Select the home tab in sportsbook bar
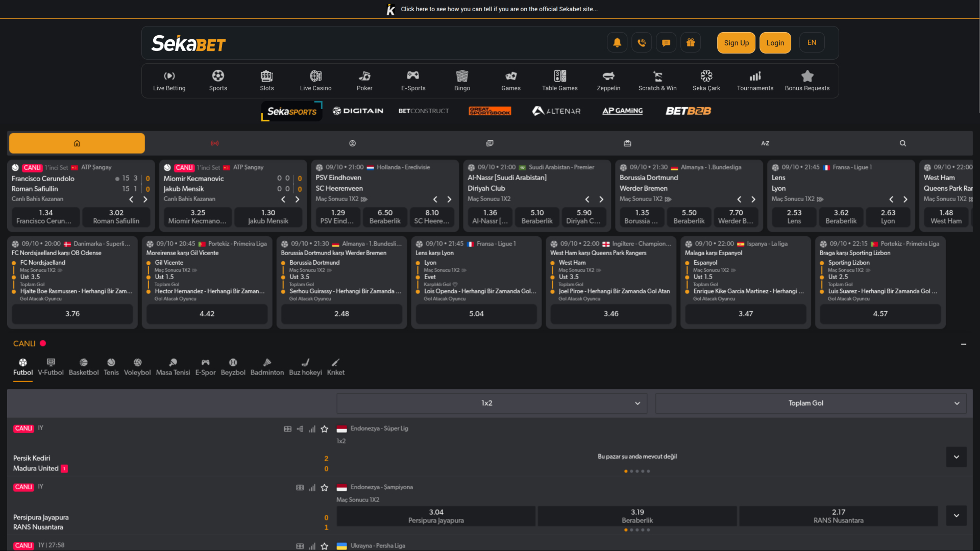The height and width of the screenshot is (551, 980). coord(77,143)
